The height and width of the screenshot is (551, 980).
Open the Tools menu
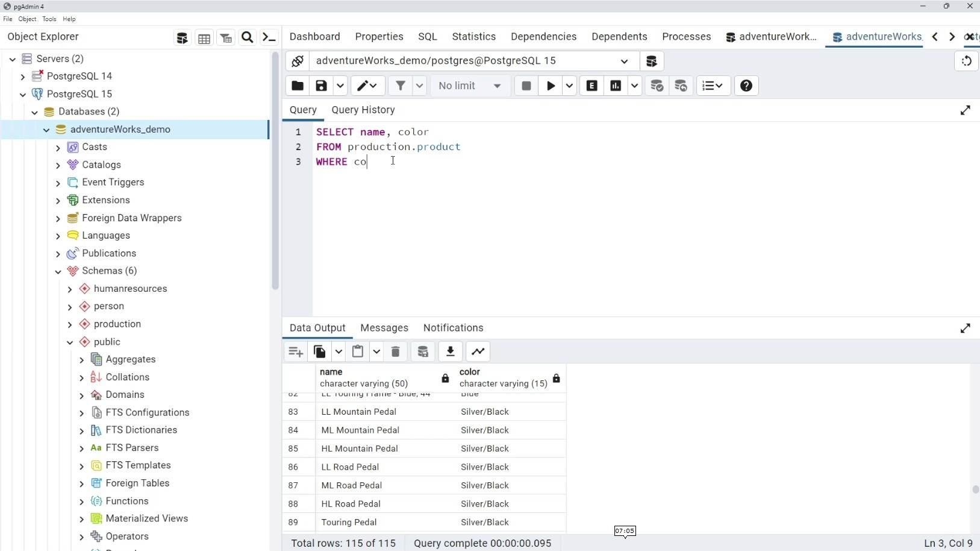point(49,19)
